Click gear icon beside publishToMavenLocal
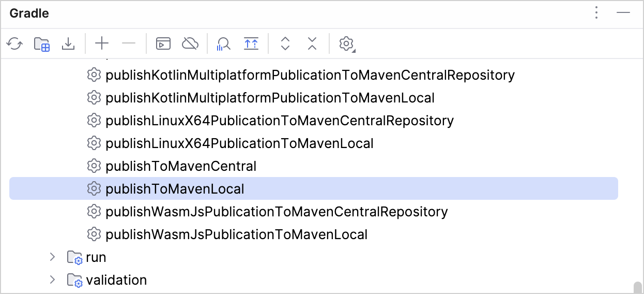Viewport: 644px width, 294px height. click(94, 189)
